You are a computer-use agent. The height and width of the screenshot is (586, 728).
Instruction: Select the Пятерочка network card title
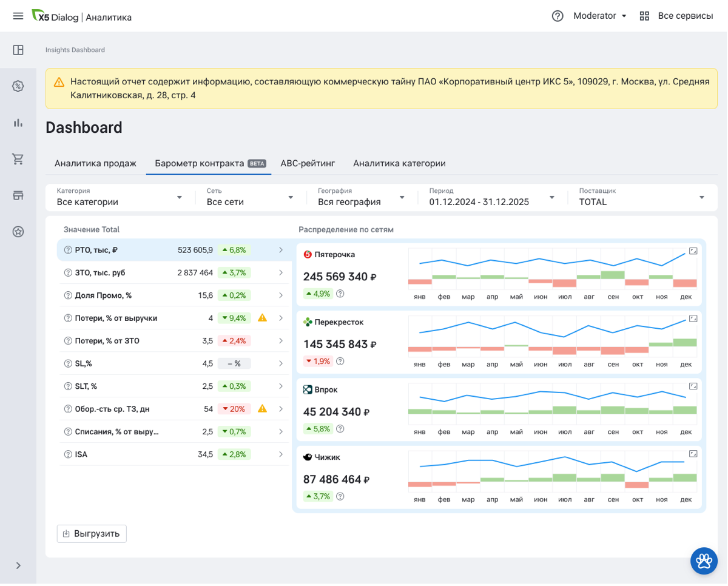point(335,255)
